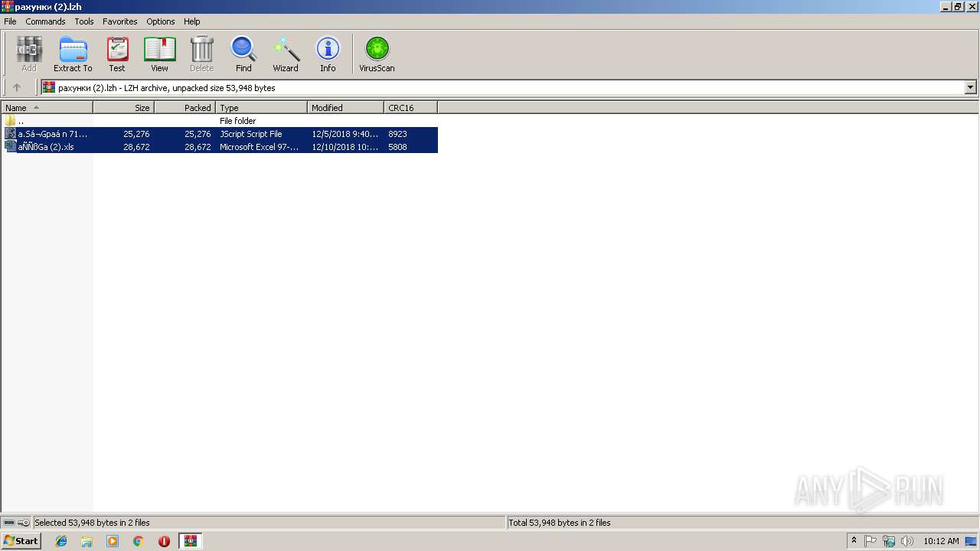
Task: Click the volume speaker icon
Action: pyautogui.click(x=907, y=541)
